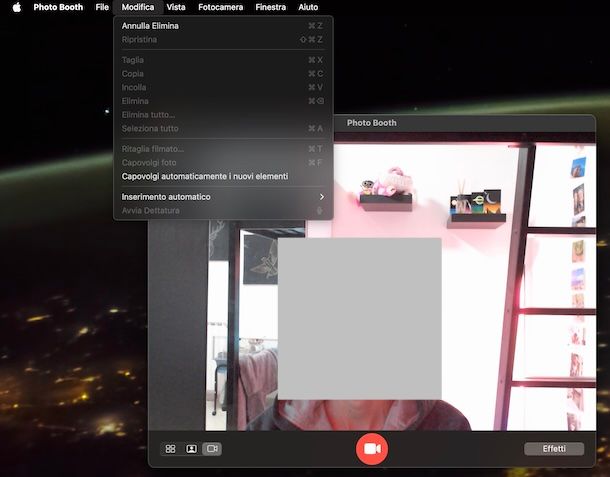Image resolution: width=610 pixels, height=477 pixels.
Task: Toggle Capovolgi automaticamente i nuovi elementi
Action: tap(223, 176)
